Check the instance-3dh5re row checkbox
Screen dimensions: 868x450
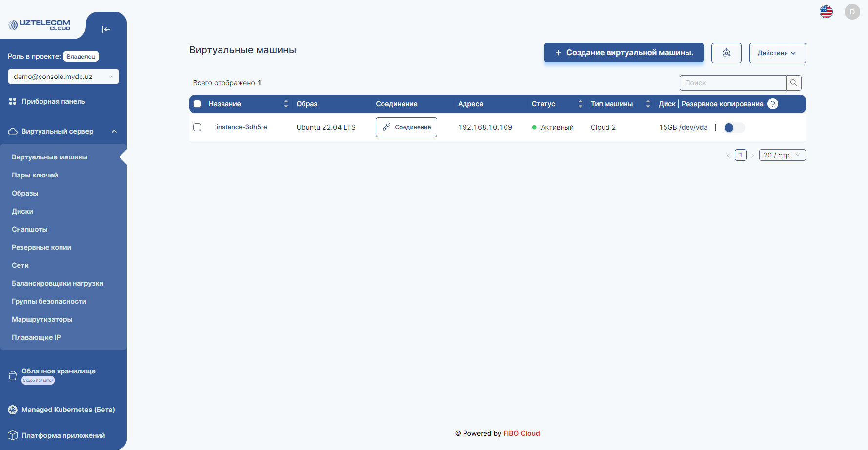click(x=197, y=127)
